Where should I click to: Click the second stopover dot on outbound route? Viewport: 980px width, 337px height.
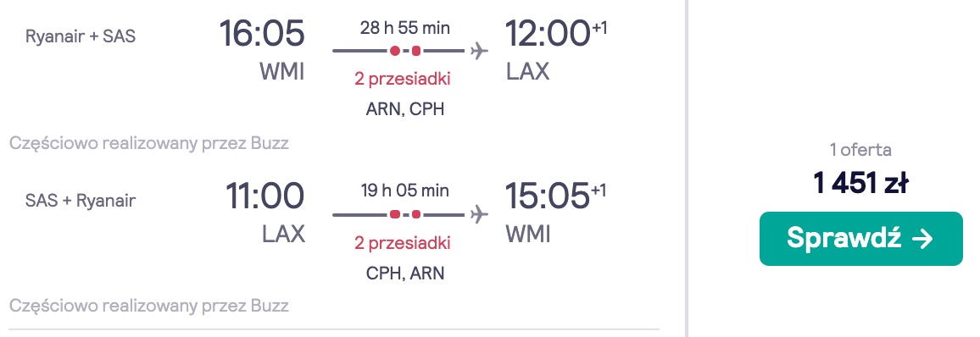(x=416, y=51)
